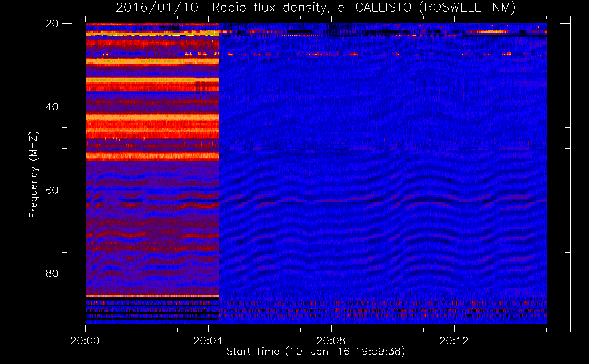The height and width of the screenshot is (364, 589).
Task: Select the '60' frequency tick label
Action: click(52, 190)
